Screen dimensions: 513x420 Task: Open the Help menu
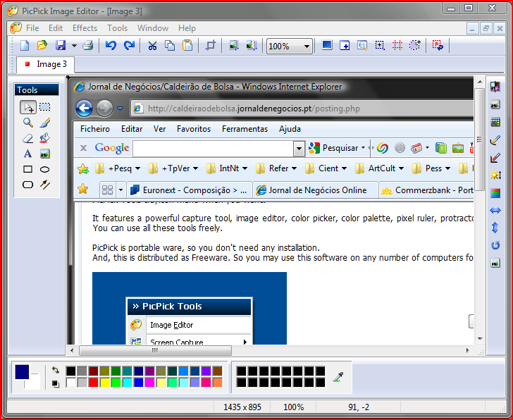[x=187, y=28]
